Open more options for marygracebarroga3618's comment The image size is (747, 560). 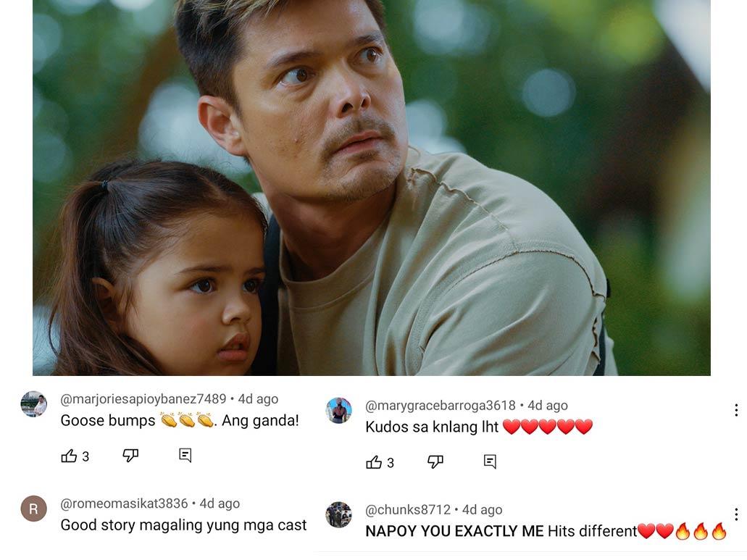[736, 410]
